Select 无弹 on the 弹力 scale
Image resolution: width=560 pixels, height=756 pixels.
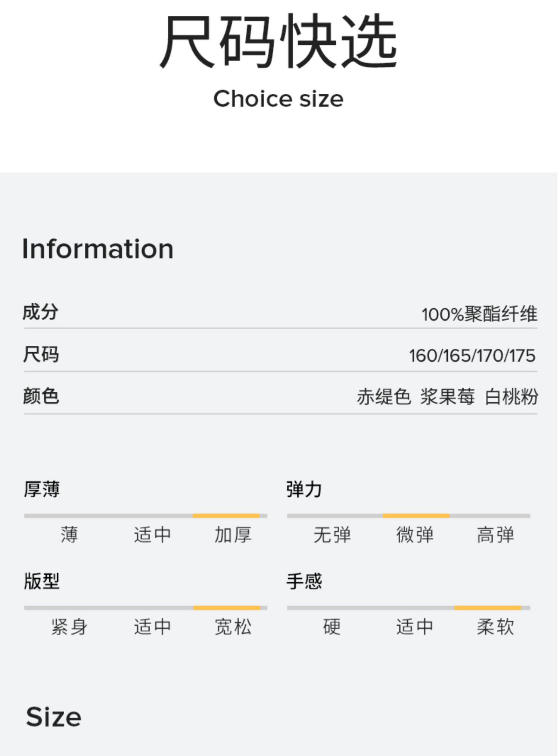pyautogui.click(x=332, y=535)
